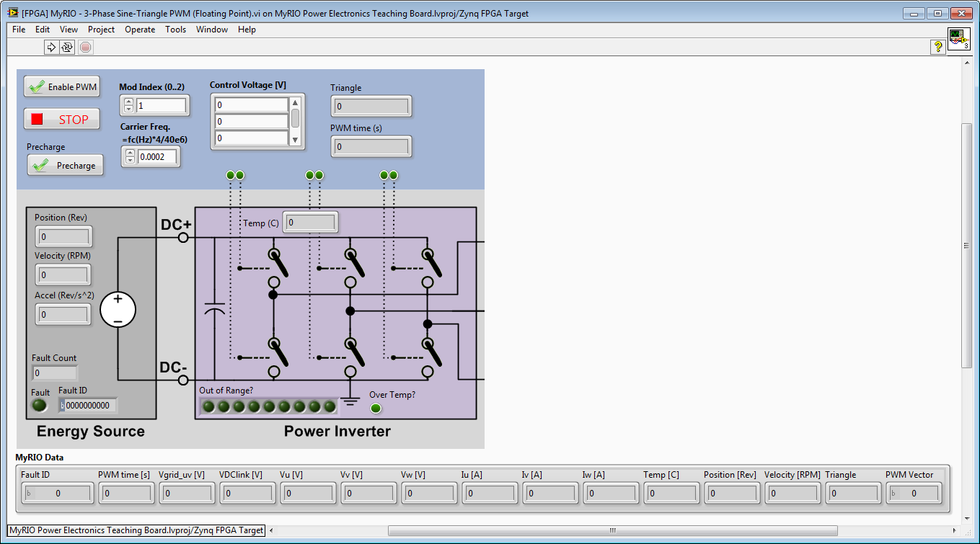Click the horizontal scrollbar left arrow
This screenshot has width=980, height=544.
(x=271, y=530)
